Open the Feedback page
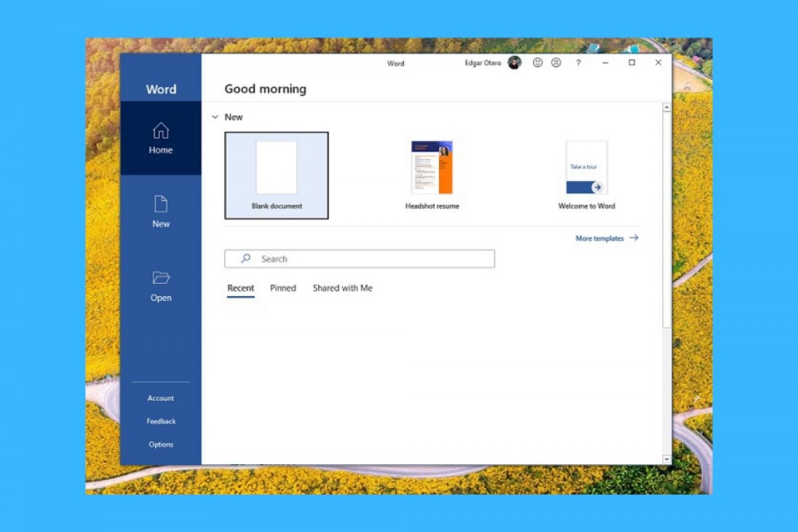Screen dimensions: 798x532 coord(161,422)
